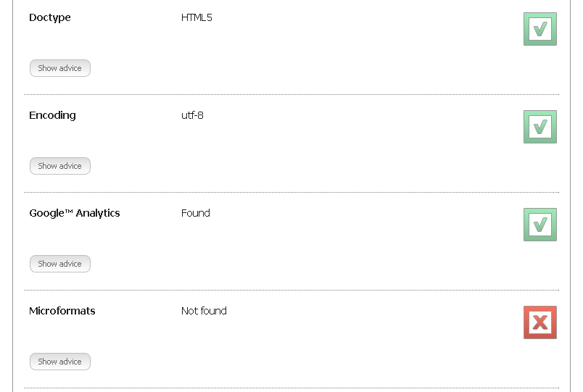This screenshot has width=583, height=392.
Task: Click the HTML5 result value
Action: click(197, 17)
